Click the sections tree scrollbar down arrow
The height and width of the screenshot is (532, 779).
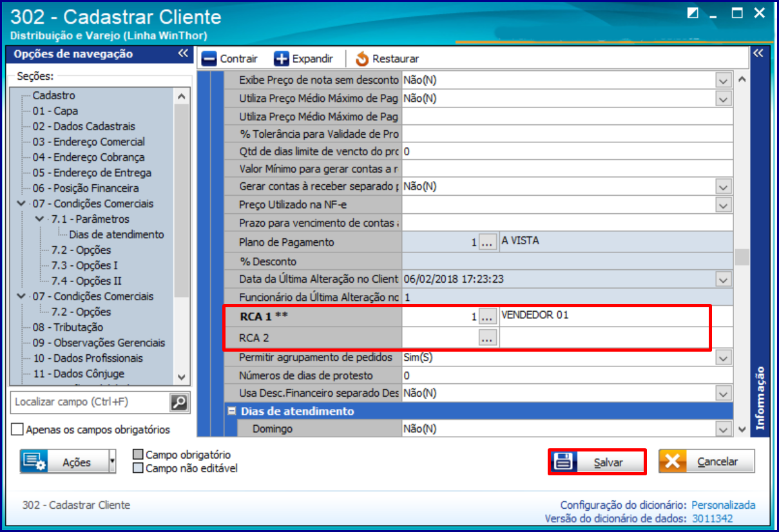[182, 377]
